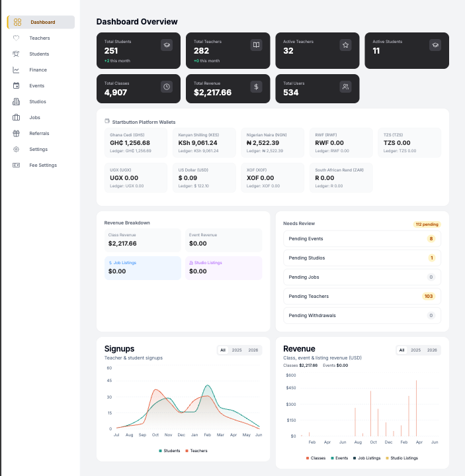Image resolution: width=465 pixels, height=476 pixels.
Task: Toggle Studio Listings series in Revenue legend
Action: pos(402,458)
